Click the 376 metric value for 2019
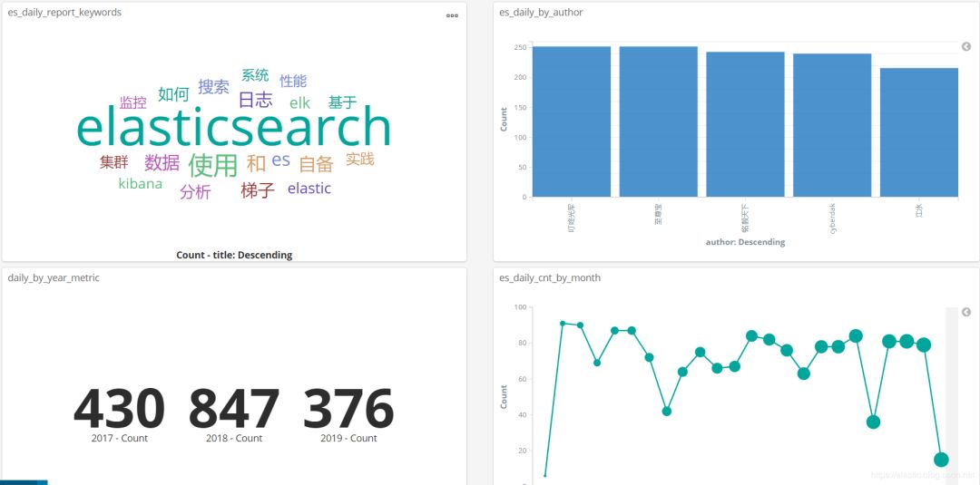Viewport: 980px width, 485px height. [x=348, y=409]
